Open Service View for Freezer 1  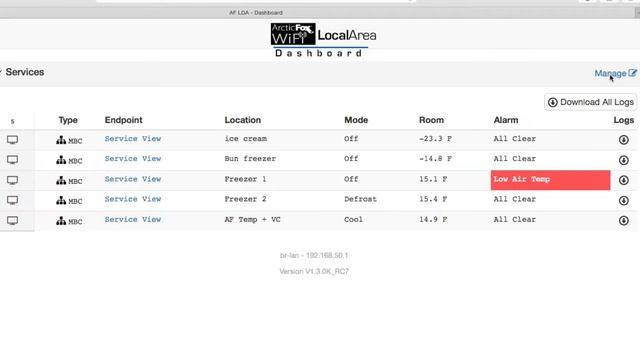pyautogui.click(x=133, y=179)
